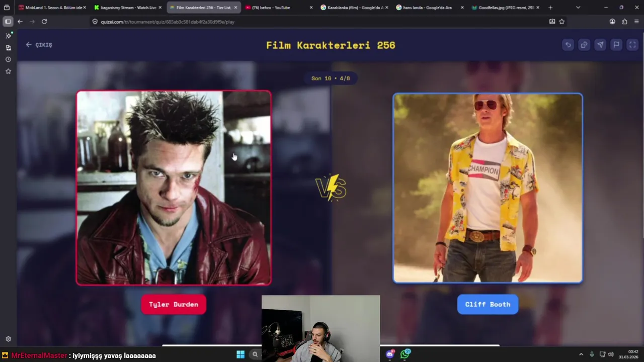Open bookmarks star in sidebar
The width and height of the screenshot is (644, 362).
[x=8, y=71]
